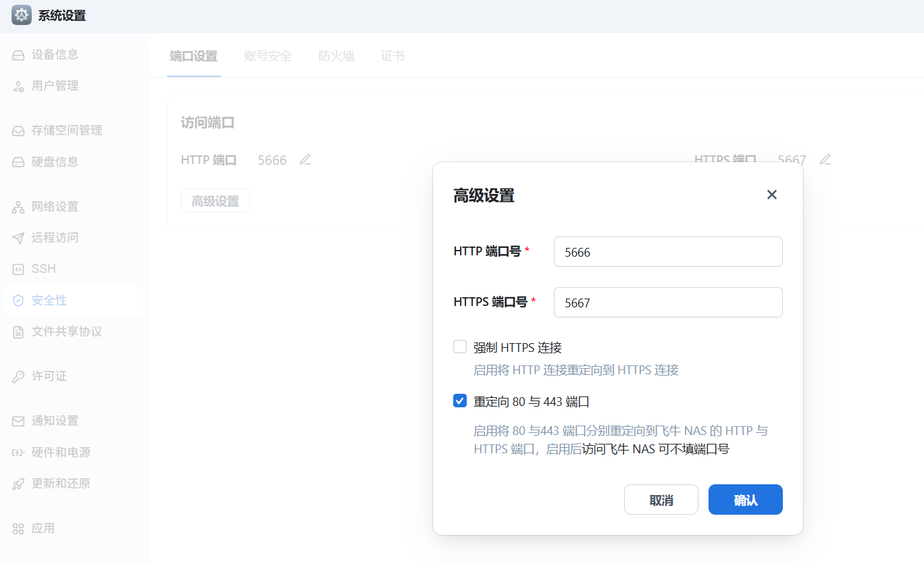Click the 高级设置 button behind the dialog
This screenshot has height=564, width=924.
(x=215, y=201)
